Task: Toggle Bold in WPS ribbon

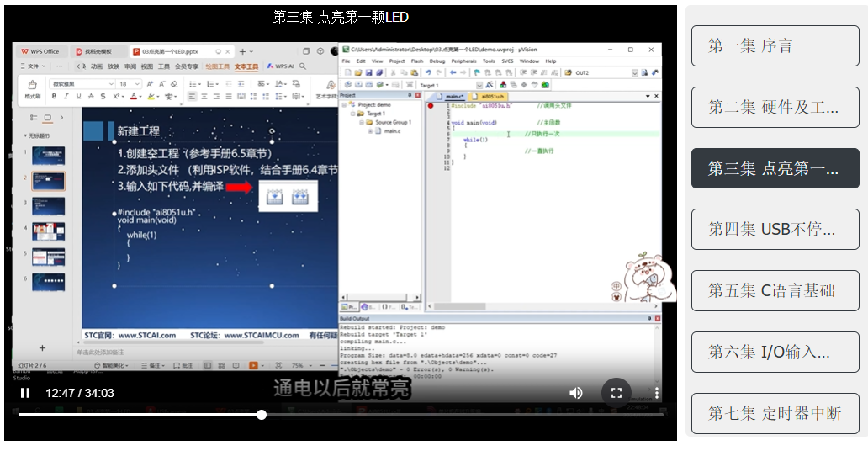Action: coord(54,96)
